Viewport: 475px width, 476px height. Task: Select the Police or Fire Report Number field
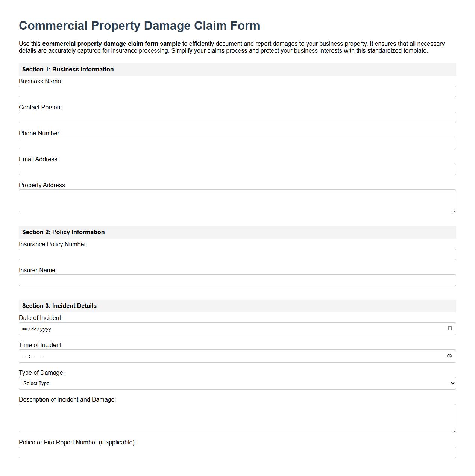click(x=237, y=453)
